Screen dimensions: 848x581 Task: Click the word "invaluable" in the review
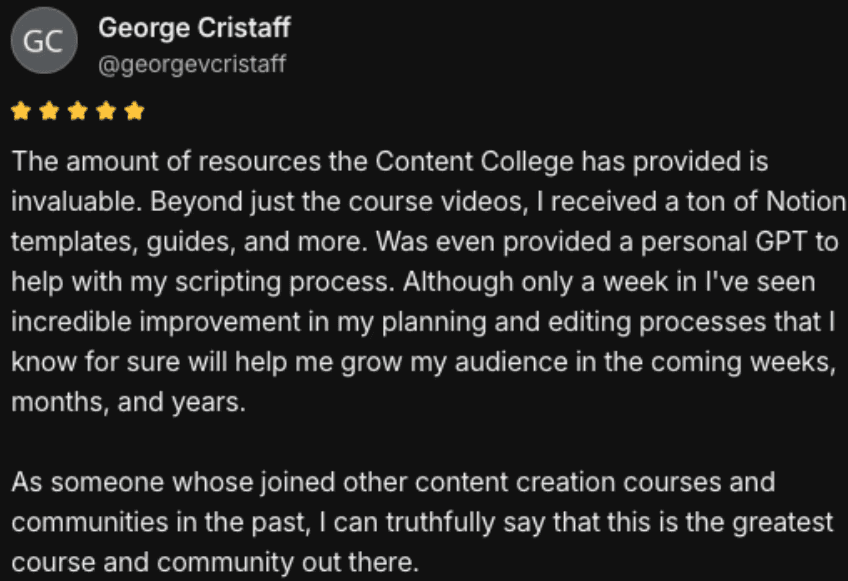coord(75,201)
